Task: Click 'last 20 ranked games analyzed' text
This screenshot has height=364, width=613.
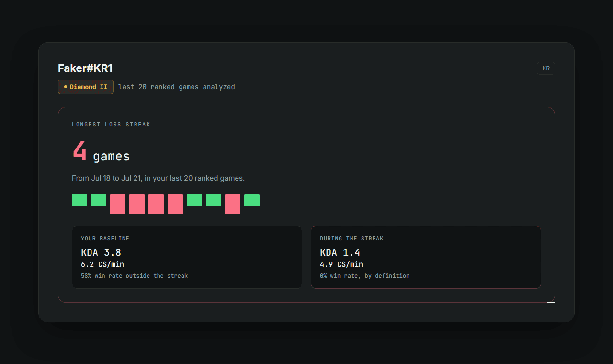Action: 177,87
